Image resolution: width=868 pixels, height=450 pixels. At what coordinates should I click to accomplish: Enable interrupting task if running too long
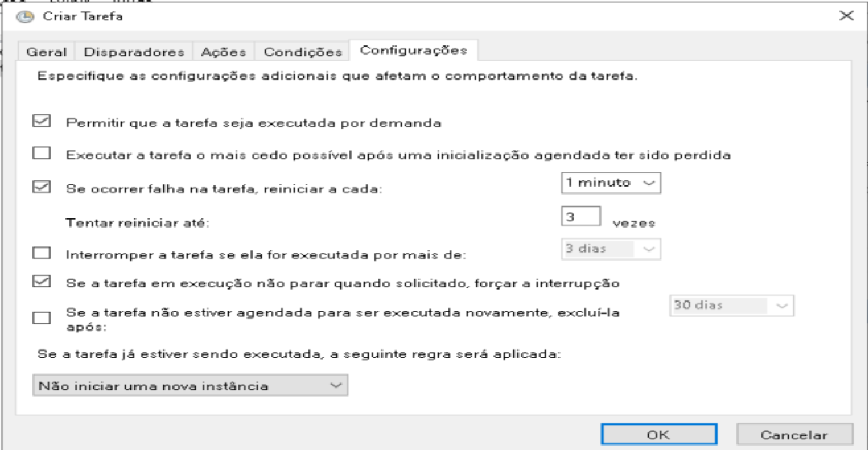(41, 253)
